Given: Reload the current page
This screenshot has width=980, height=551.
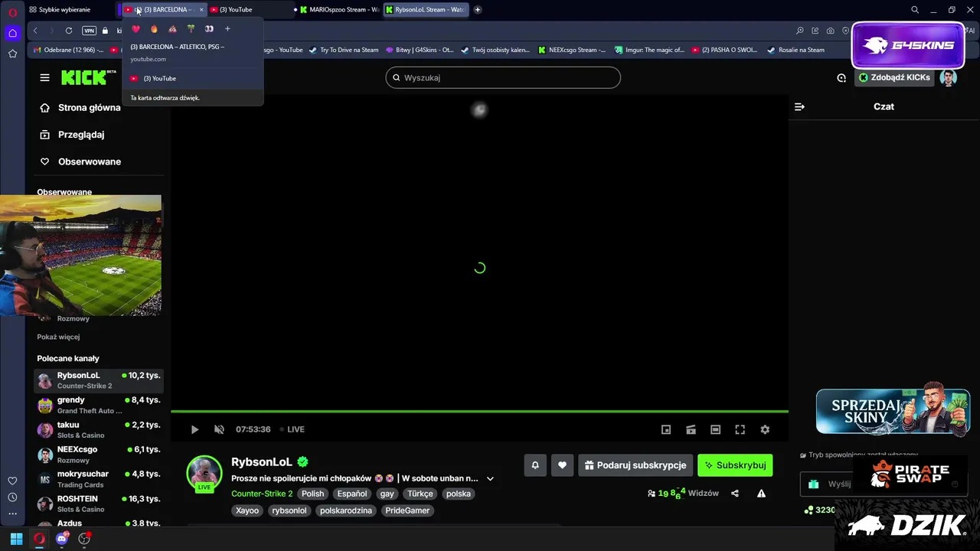Looking at the screenshot, I should [69, 31].
